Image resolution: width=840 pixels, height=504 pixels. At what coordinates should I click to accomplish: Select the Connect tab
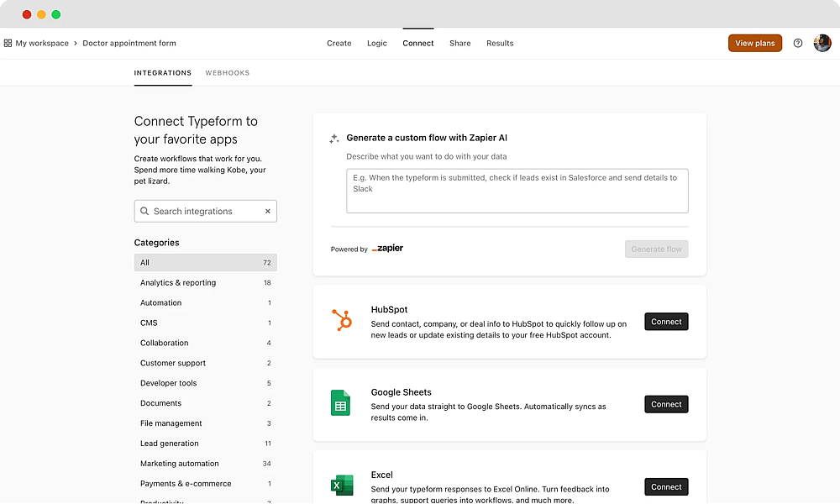[417, 44]
